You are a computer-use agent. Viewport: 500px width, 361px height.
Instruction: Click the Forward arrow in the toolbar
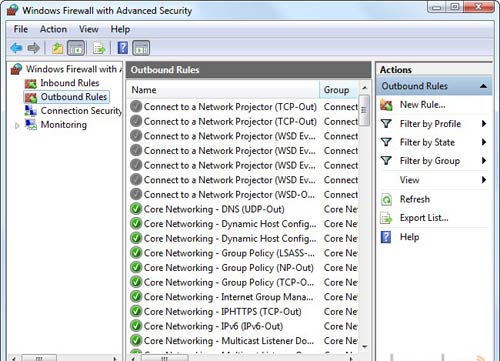(x=33, y=48)
